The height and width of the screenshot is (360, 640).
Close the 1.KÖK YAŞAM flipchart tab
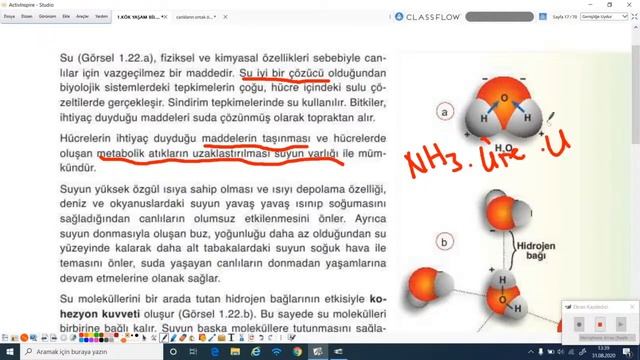[x=165, y=17]
